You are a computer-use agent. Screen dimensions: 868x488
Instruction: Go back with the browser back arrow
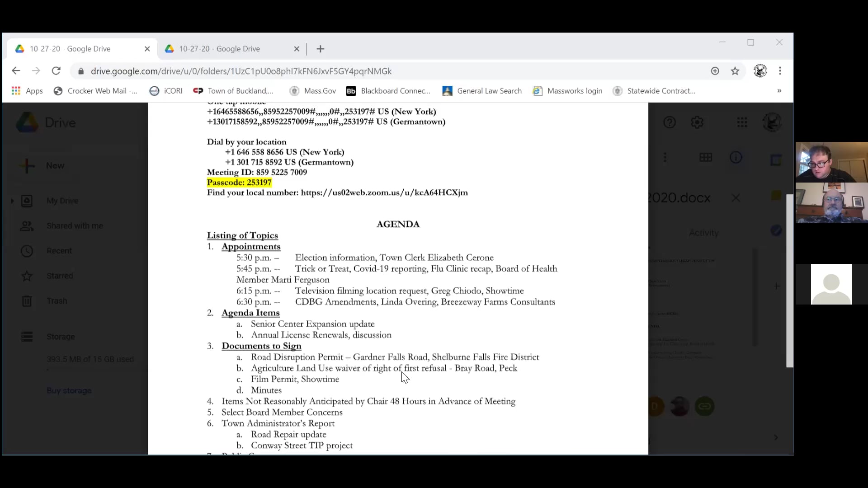pos(16,71)
